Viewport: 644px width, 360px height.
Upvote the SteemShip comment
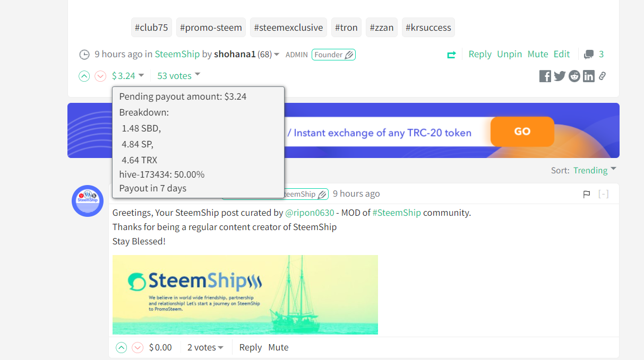click(122, 347)
